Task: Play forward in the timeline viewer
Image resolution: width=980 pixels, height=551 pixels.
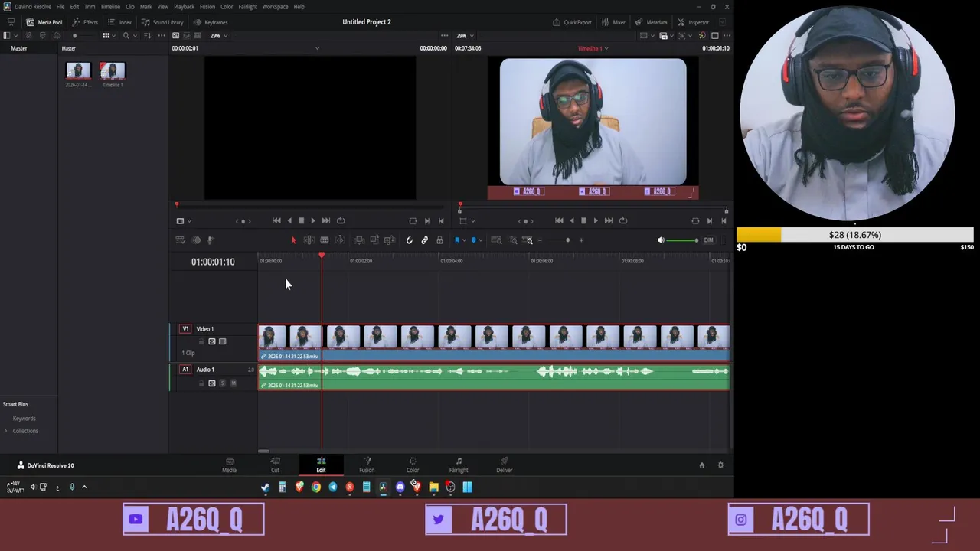Action: 596,220
